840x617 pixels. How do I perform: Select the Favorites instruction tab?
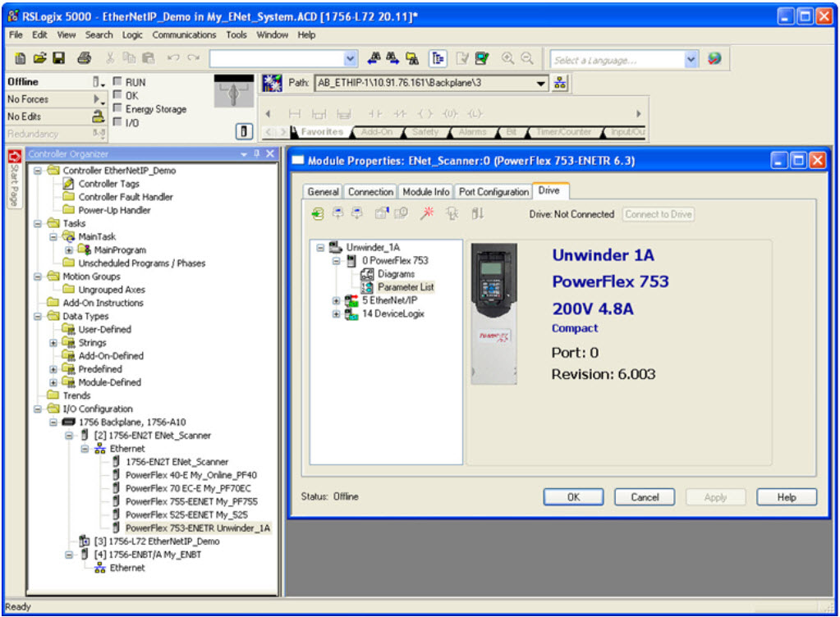(321, 131)
